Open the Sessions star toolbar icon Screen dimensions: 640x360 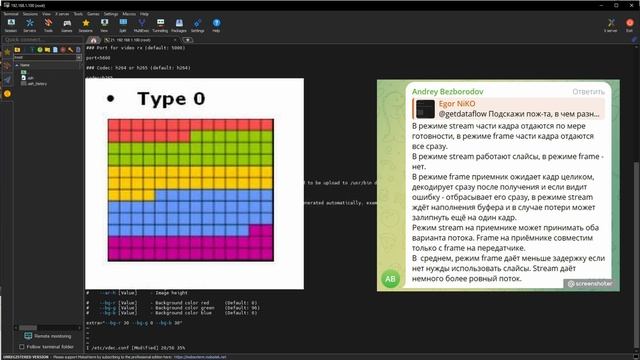pyautogui.click(x=86, y=25)
